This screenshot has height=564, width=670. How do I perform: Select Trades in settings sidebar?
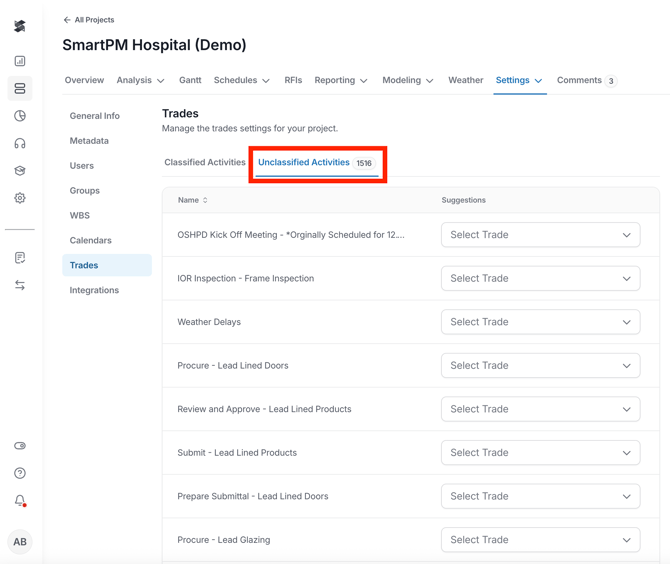[107, 265]
